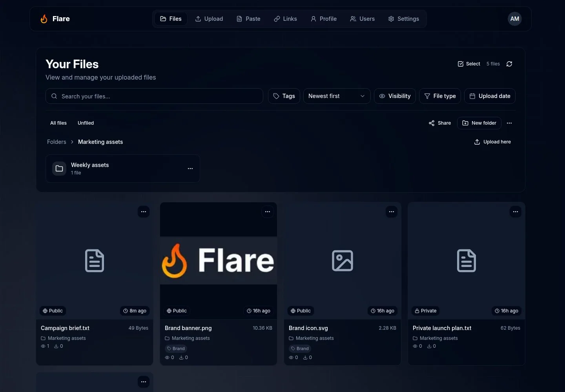This screenshot has width=565, height=392.
Task: Click the Brand tag on Brand banner.png
Action: (x=176, y=348)
